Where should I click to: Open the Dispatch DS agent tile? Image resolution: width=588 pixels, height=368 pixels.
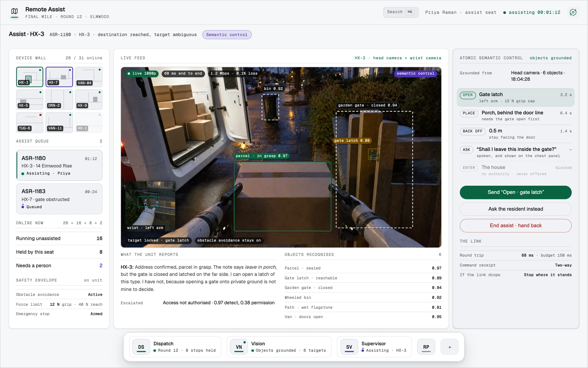175,347
